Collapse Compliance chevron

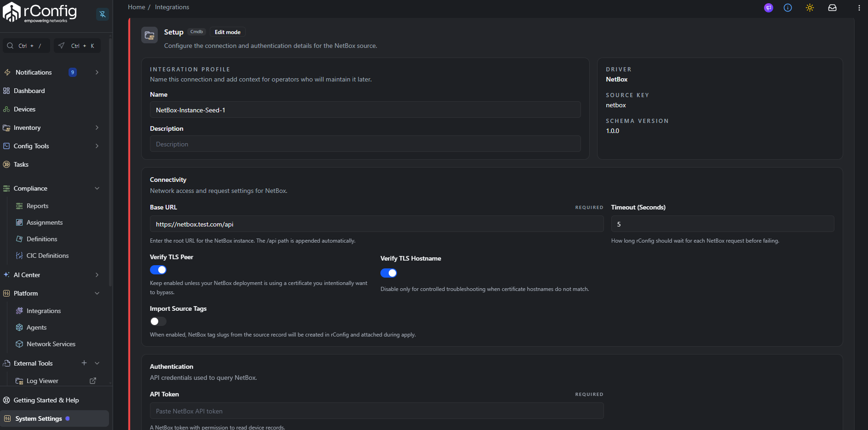click(97, 188)
